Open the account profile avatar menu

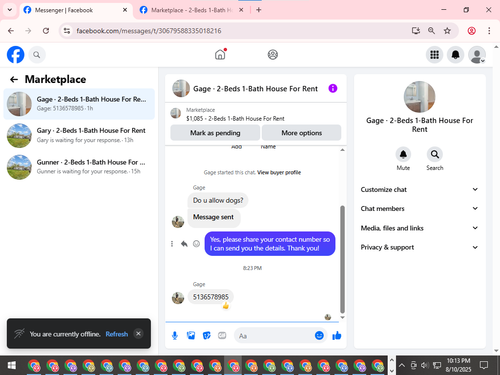click(477, 55)
